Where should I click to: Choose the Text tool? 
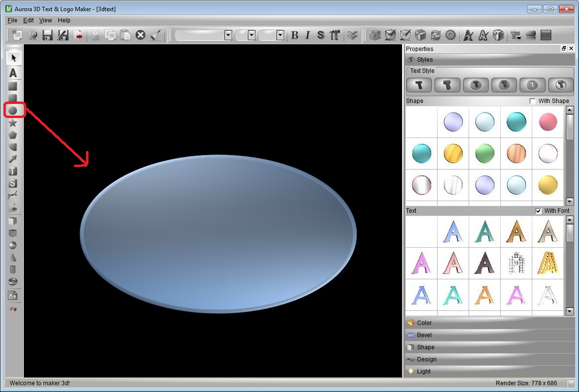tap(14, 73)
